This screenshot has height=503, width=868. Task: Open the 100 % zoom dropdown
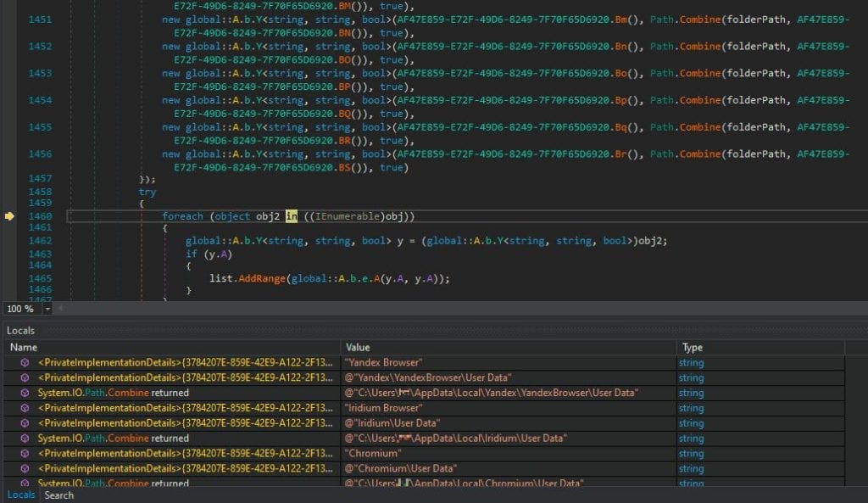pyautogui.click(x=47, y=309)
